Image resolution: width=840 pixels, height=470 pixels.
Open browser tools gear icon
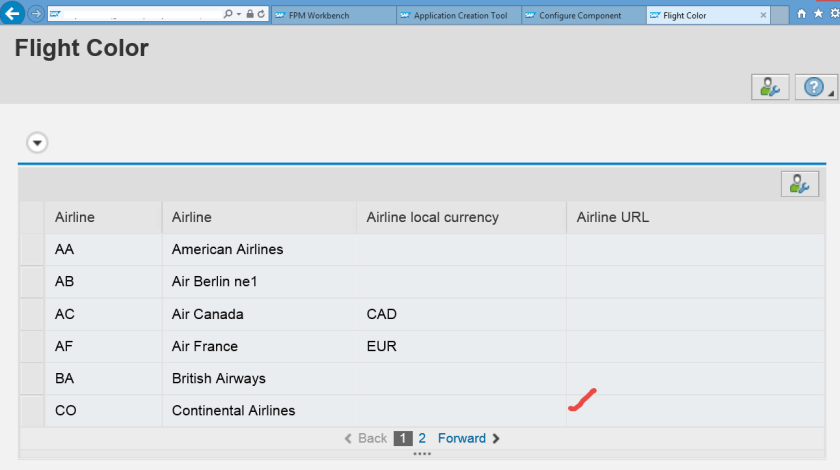click(x=833, y=15)
